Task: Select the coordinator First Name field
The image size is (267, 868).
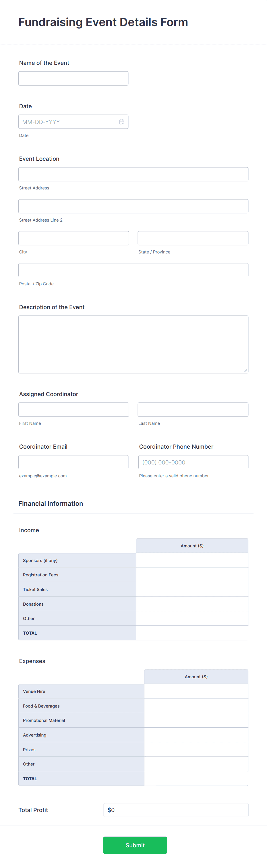Action: 73,409
